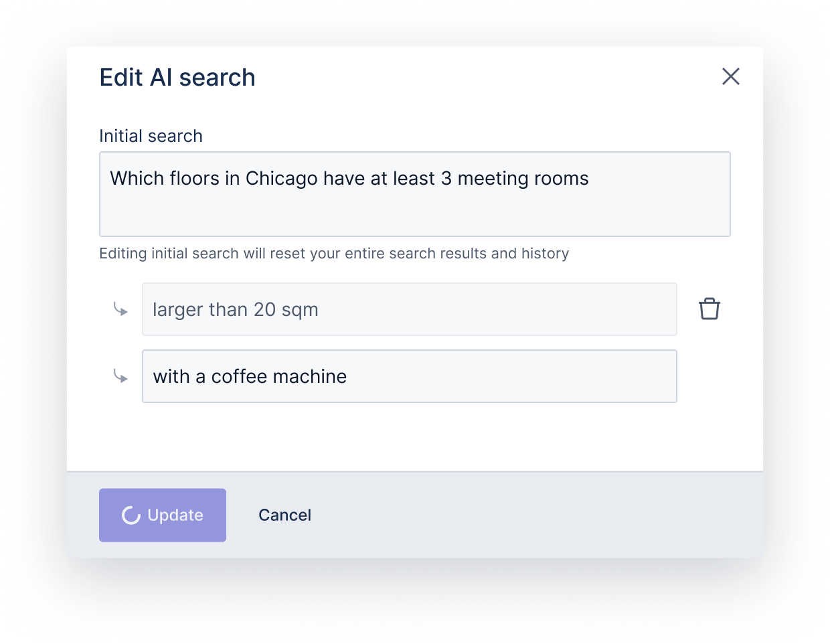Click the arrow icon beside 'with a coffee machine'

[120, 376]
